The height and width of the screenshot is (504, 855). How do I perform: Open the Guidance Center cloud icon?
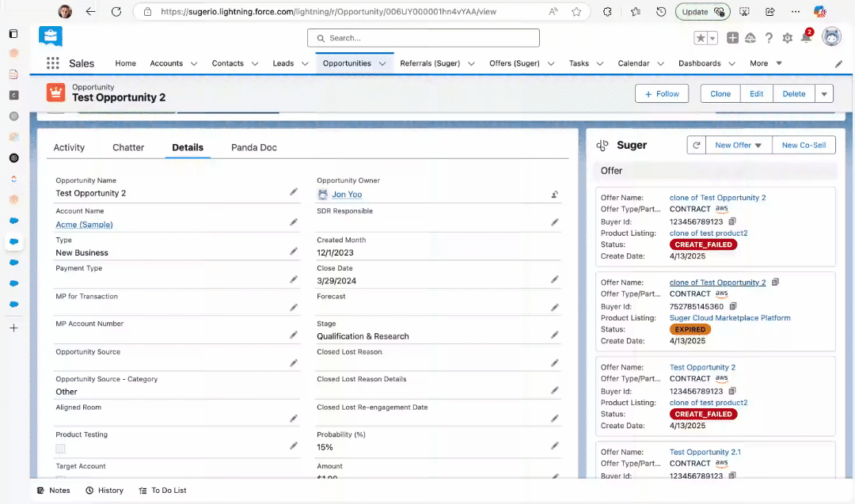tap(750, 38)
